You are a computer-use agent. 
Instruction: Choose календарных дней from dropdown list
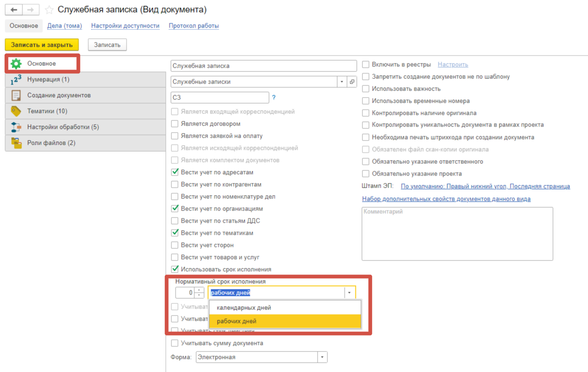(x=243, y=308)
